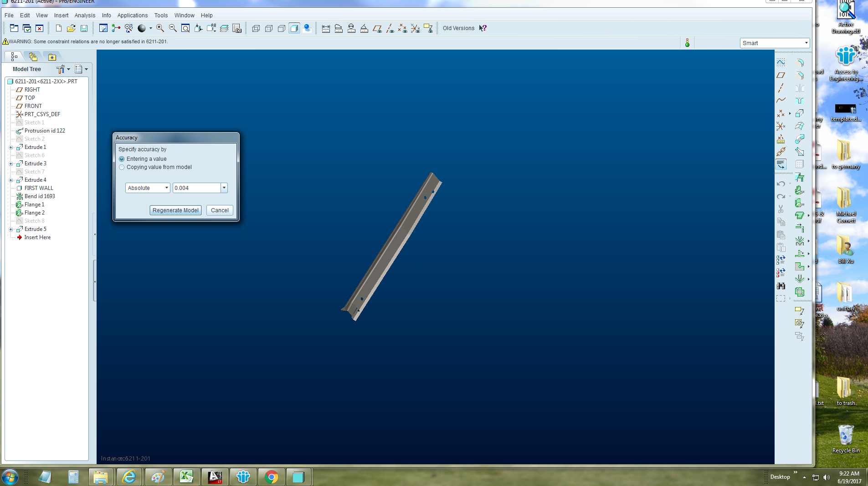
Task: Click the appearance gallery sphere icon
Action: 142,28
